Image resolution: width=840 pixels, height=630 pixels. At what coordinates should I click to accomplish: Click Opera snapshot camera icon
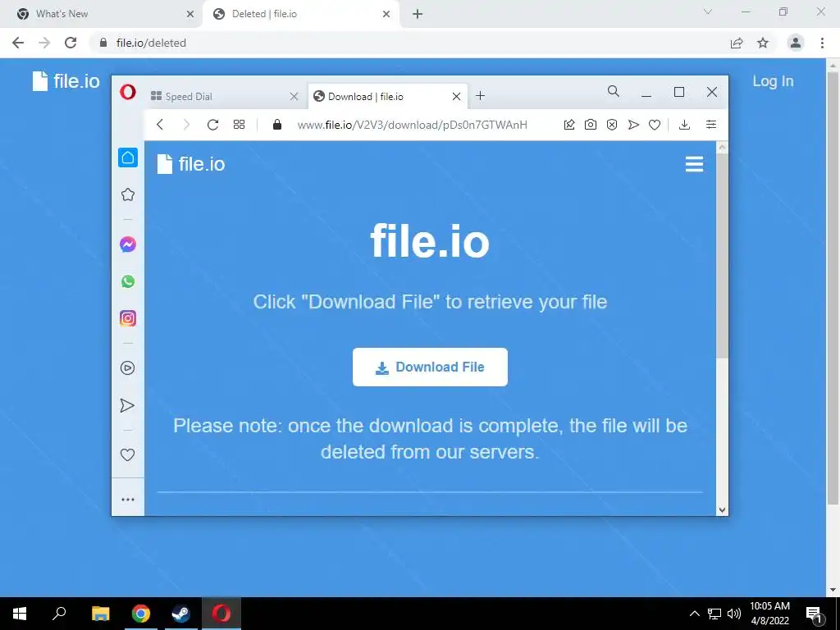[x=591, y=125]
